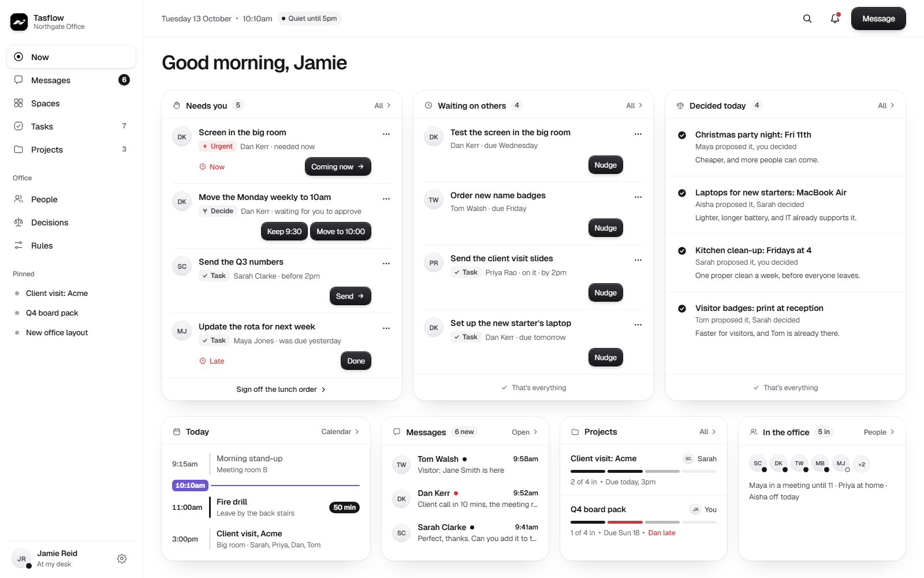Click SC avatar in the In the office card
Screen dimensions: 924x578
point(758,464)
